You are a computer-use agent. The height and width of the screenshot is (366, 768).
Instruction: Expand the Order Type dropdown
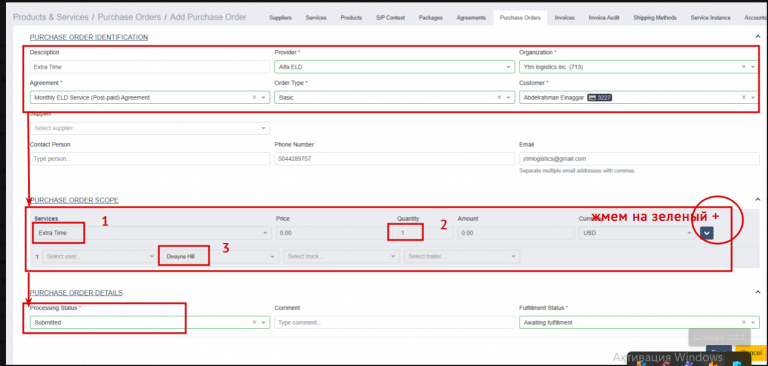click(x=509, y=98)
